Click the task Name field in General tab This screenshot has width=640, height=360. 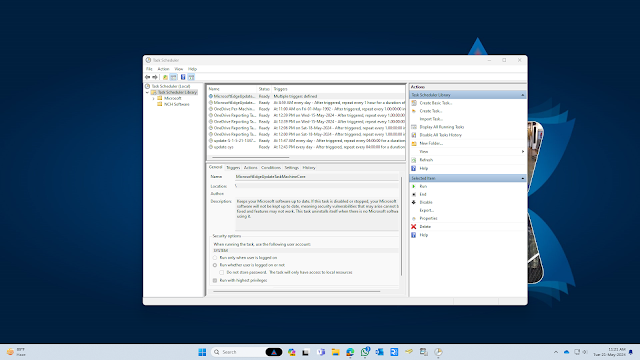(x=317, y=177)
